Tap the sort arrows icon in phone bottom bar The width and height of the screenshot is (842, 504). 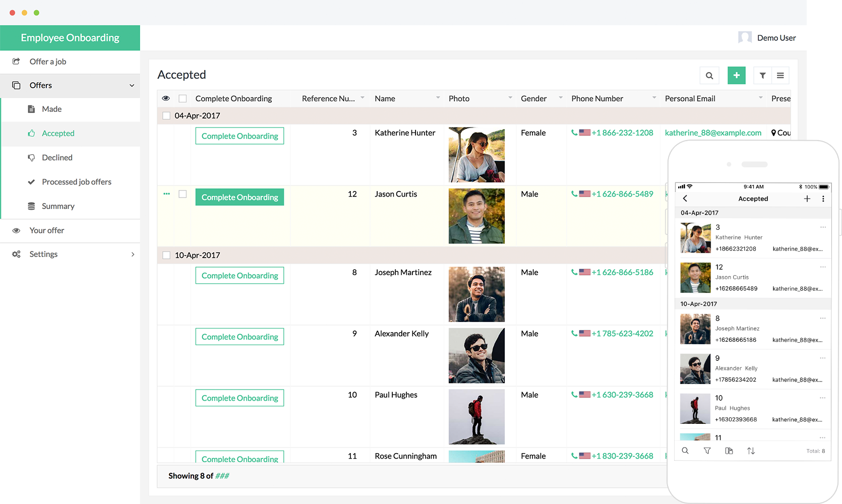pyautogui.click(x=751, y=451)
